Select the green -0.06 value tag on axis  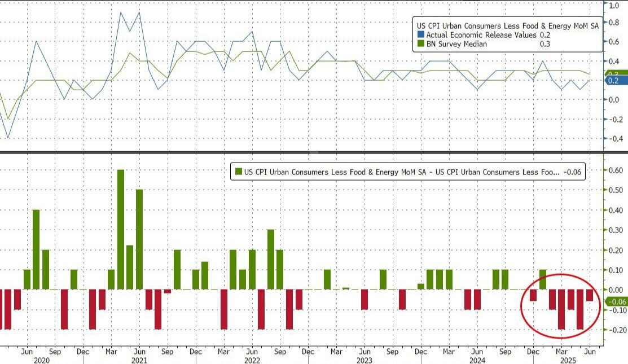pos(616,301)
